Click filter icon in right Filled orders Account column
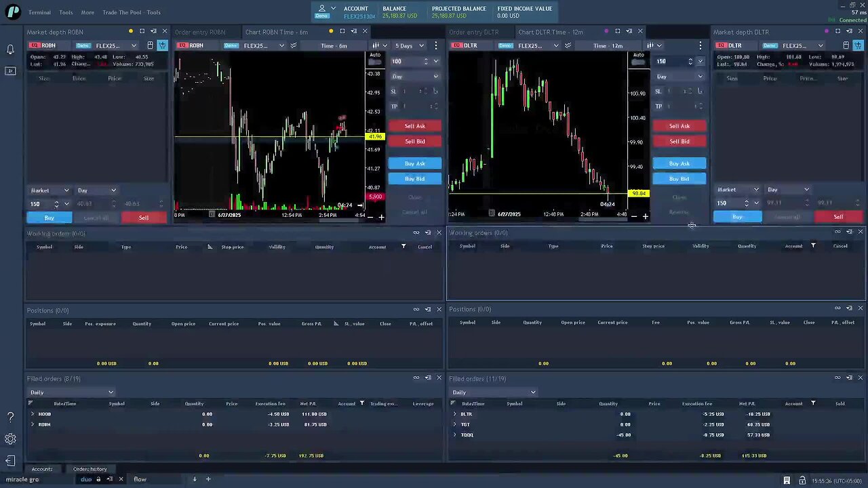868x488 pixels. [813, 403]
